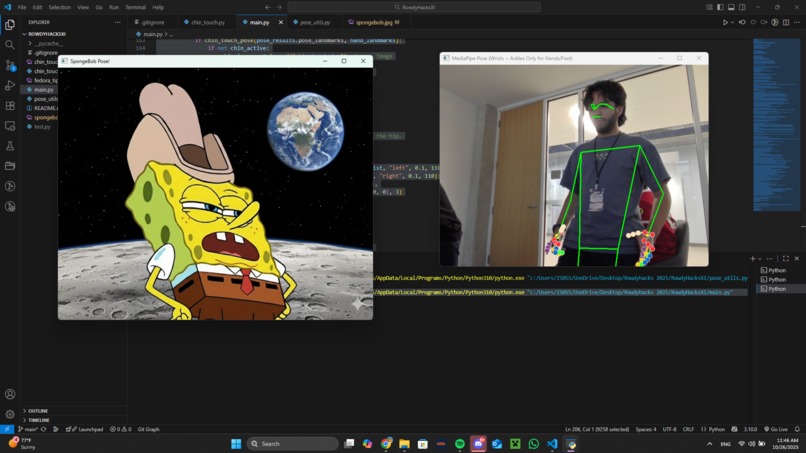This screenshot has width=806, height=453.
Task: Open the Accounts icon in activity bar
Action: (x=10, y=394)
